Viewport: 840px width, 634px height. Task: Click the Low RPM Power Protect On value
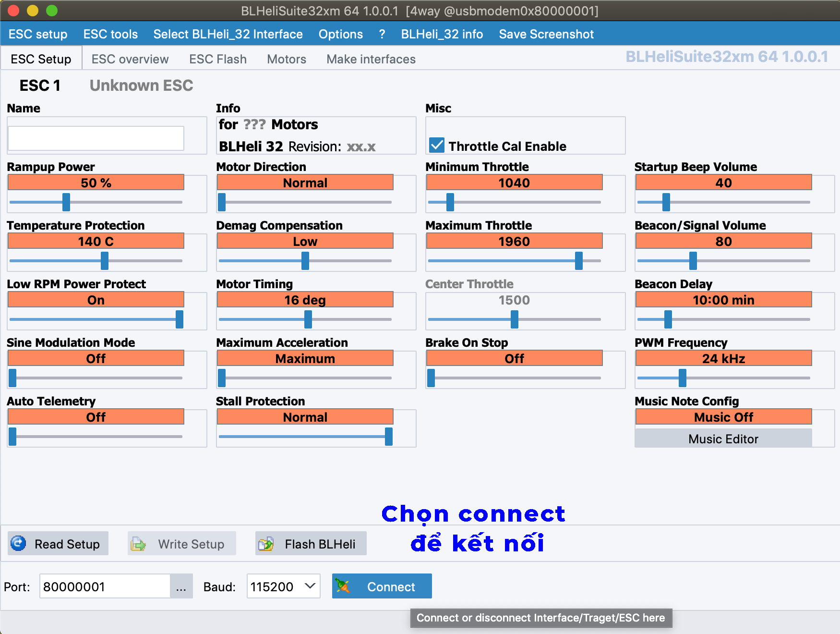[x=96, y=300]
